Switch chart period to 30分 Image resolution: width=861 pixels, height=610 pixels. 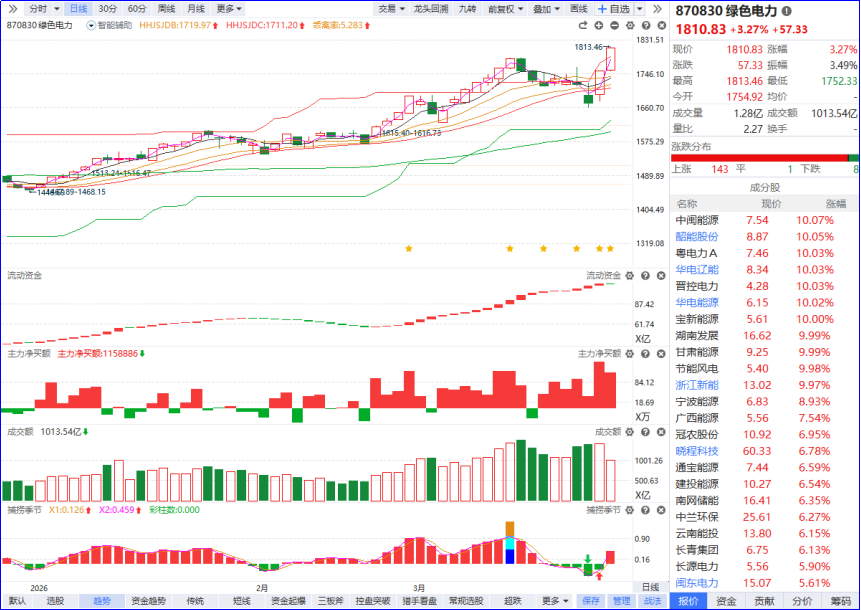tap(108, 9)
